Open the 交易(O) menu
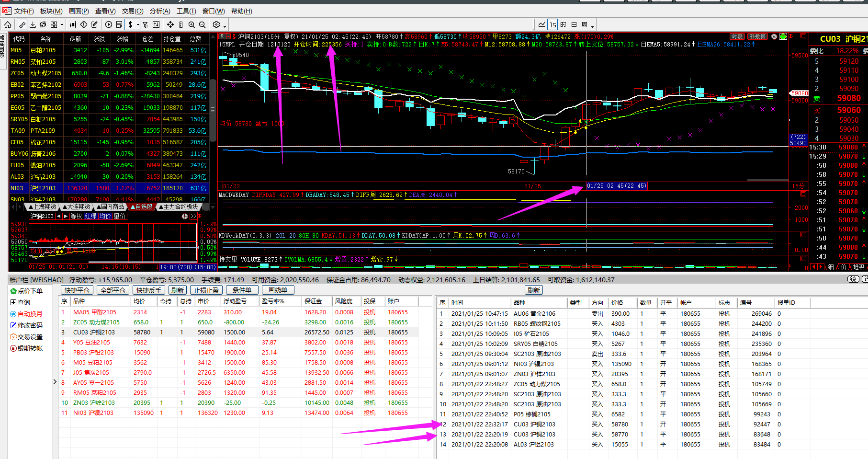 click(x=133, y=11)
